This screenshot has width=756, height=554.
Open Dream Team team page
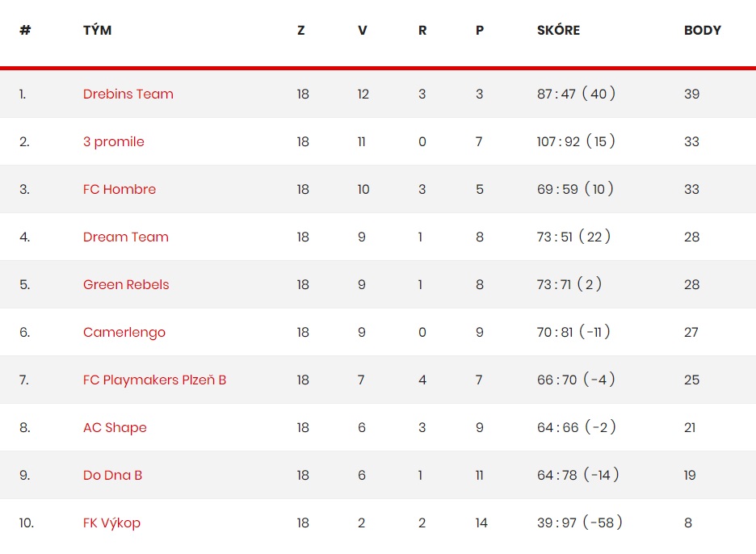(x=125, y=237)
